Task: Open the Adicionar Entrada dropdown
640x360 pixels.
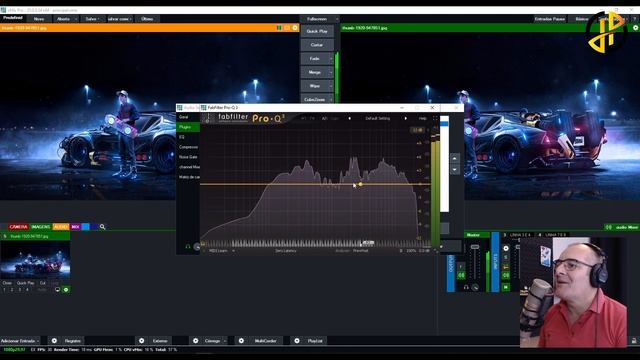Action: pos(20,341)
